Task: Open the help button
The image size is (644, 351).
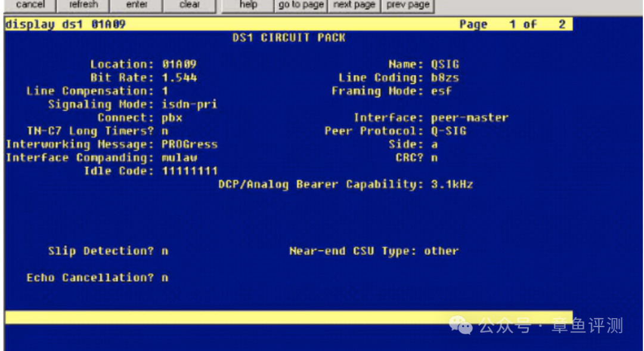Action: point(248,5)
